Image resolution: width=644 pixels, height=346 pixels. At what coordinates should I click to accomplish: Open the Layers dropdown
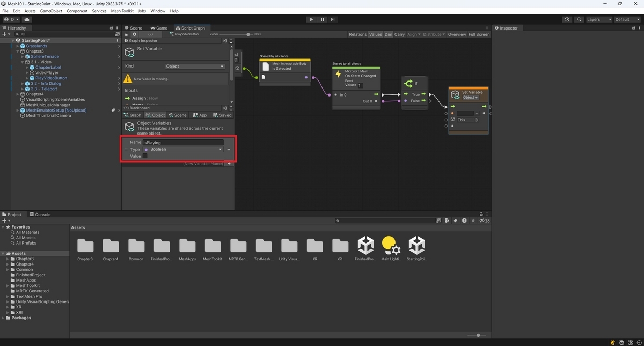599,19
